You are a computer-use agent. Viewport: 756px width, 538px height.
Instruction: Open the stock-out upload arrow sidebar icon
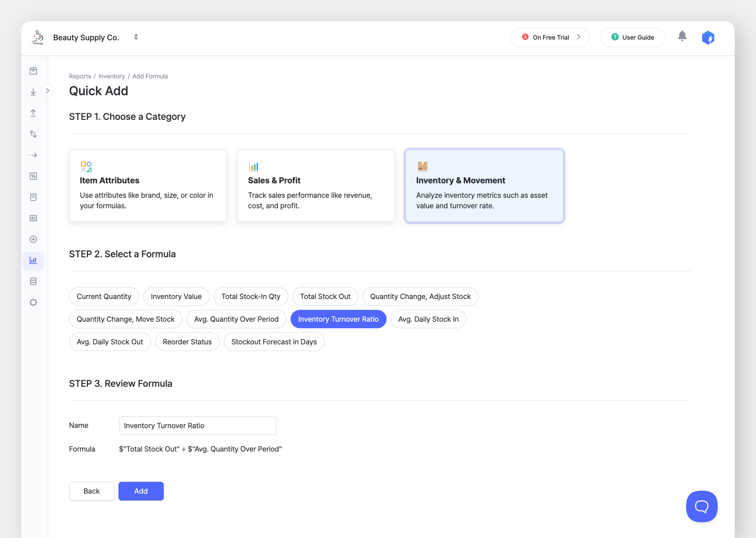tap(33, 113)
